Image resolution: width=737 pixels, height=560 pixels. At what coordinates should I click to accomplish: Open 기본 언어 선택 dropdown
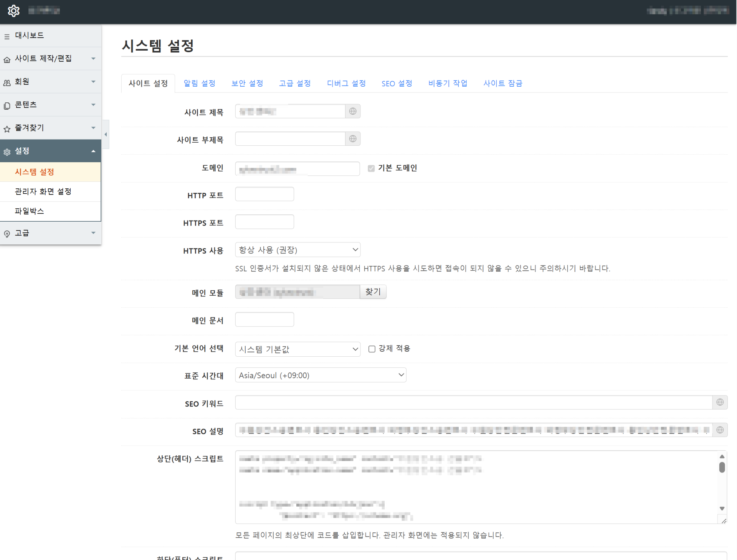point(297,349)
